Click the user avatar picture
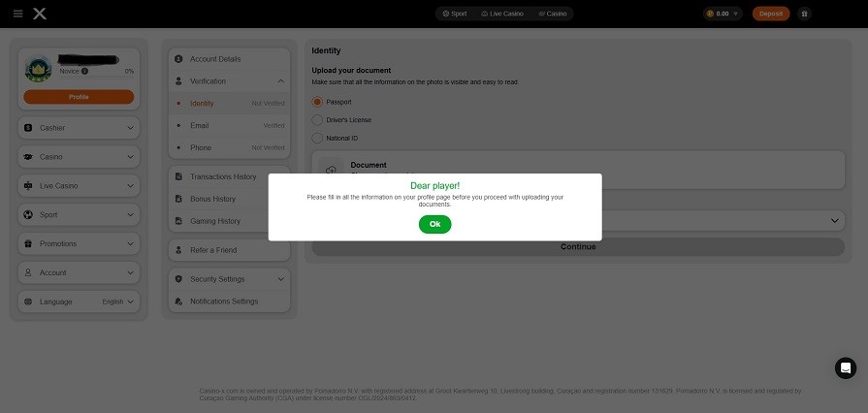The height and width of the screenshot is (413, 868). coord(38,68)
